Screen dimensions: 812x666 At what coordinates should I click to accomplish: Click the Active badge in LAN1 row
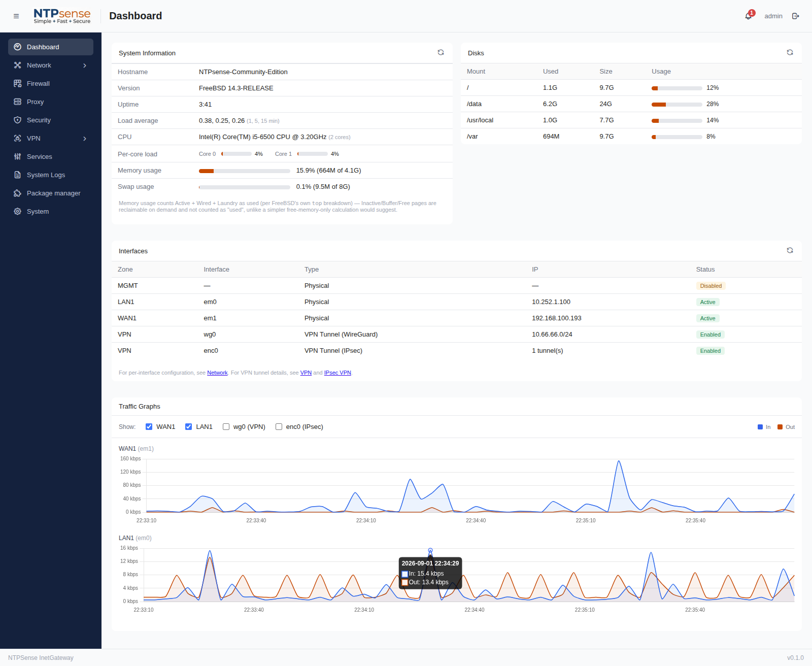707,302
